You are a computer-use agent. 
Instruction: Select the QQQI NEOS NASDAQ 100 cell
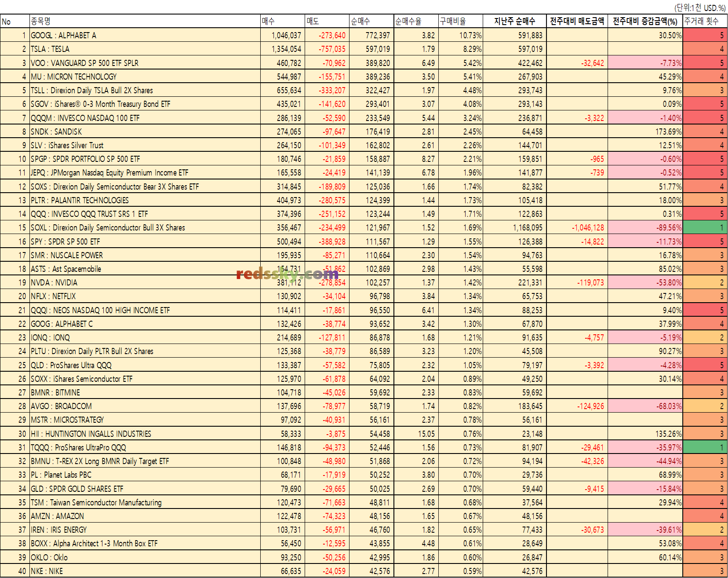click(145, 310)
